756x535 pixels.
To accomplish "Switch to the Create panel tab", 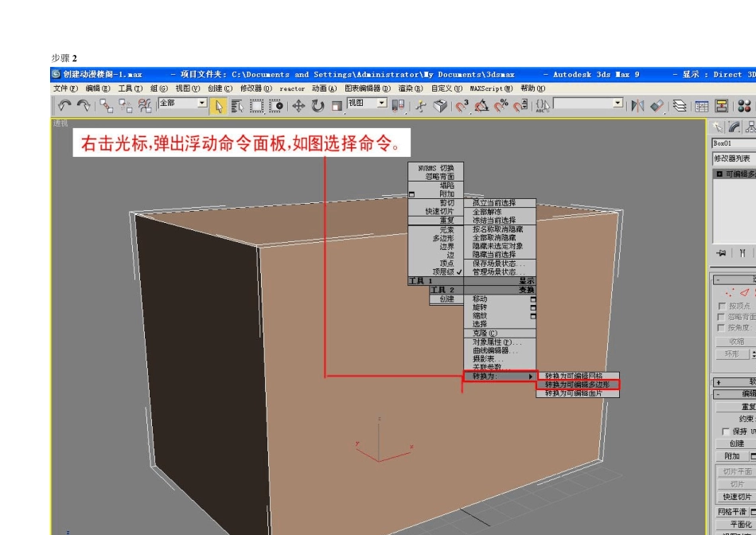I will tap(718, 127).
